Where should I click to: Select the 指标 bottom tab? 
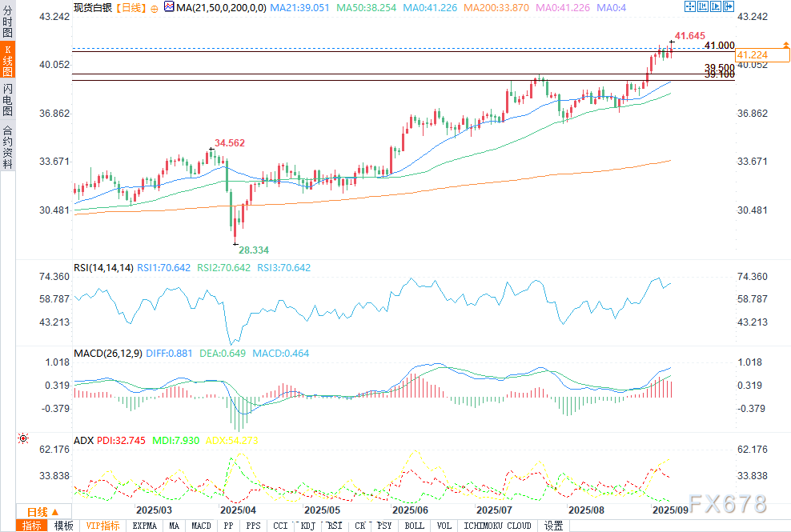(32, 526)
